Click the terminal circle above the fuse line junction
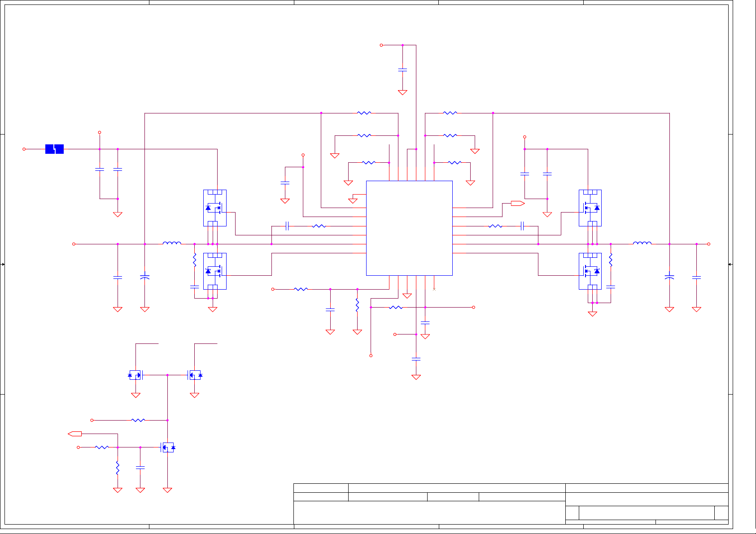The height and width of the screenshot is (534, 756). (100, 132)
